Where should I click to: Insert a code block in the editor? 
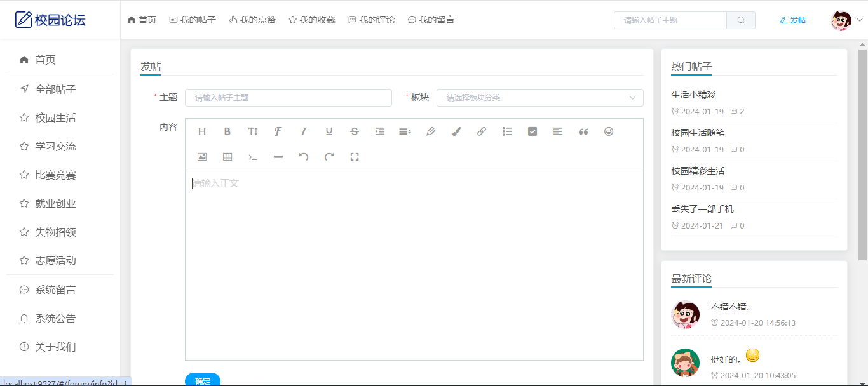[253, 157]
